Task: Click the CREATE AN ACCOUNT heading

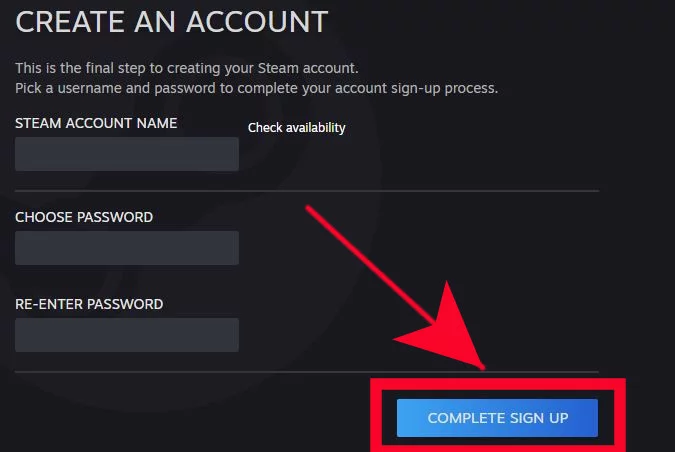Action: (172, 22)
